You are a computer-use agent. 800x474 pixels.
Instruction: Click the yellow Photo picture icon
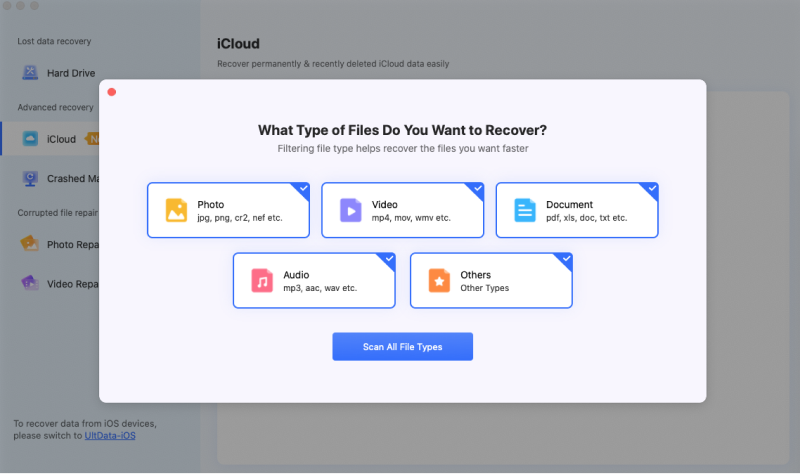pos(176,210)
